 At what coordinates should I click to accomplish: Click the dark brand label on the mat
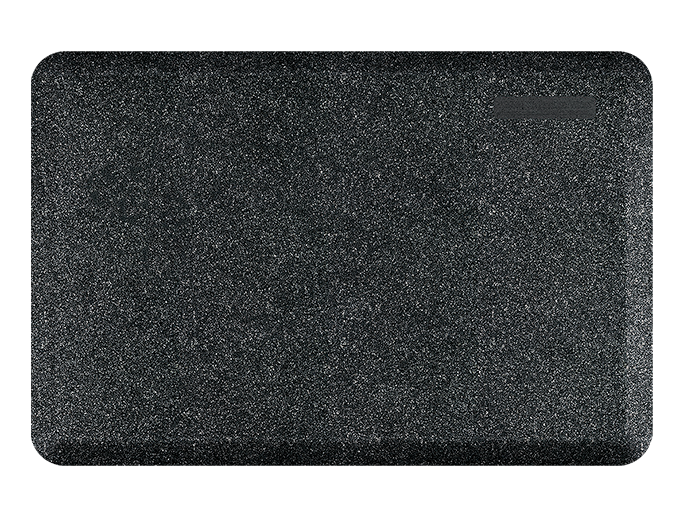point(545,107)
